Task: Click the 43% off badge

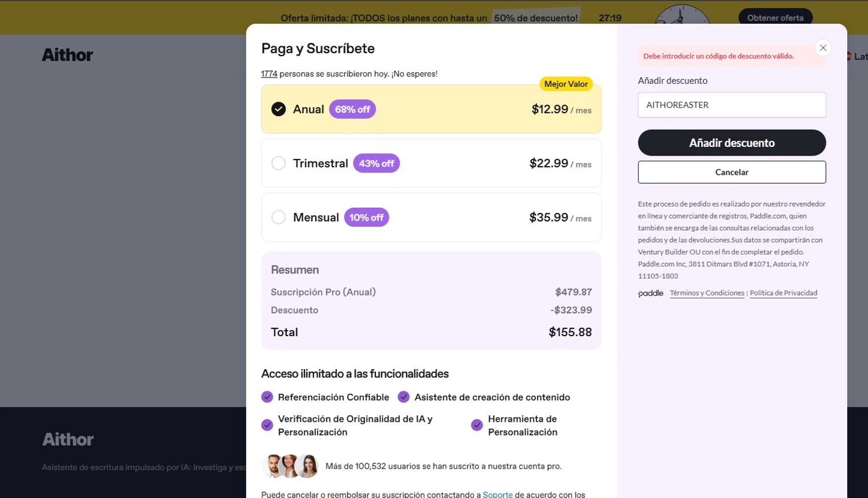Action: point(376,163)
